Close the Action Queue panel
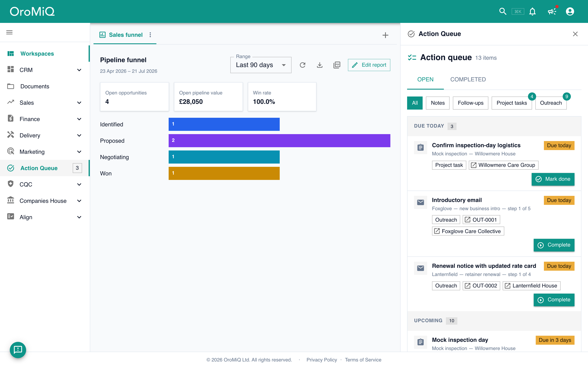588x368 pixels. click(575, 34)
